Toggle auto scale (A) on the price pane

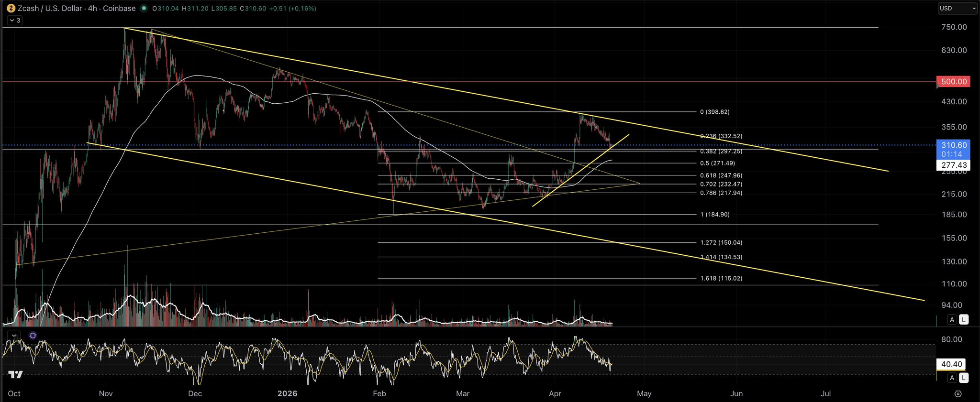coord(952,320)
